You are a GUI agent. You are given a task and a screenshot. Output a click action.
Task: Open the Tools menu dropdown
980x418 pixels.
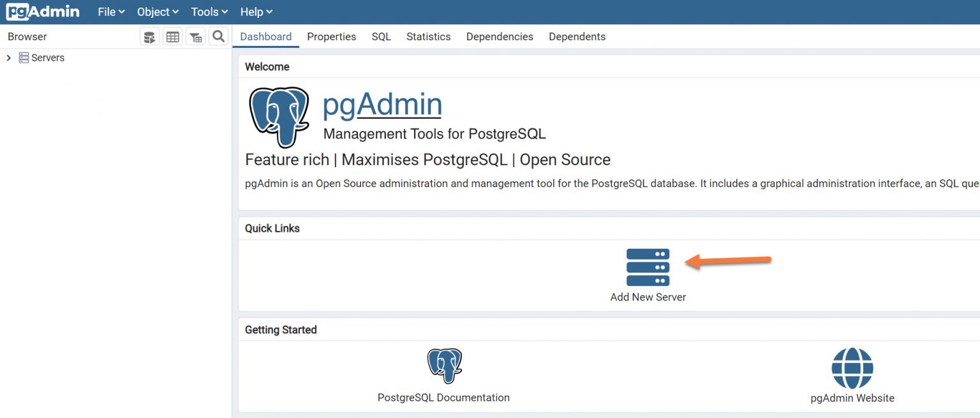point(208,11)
